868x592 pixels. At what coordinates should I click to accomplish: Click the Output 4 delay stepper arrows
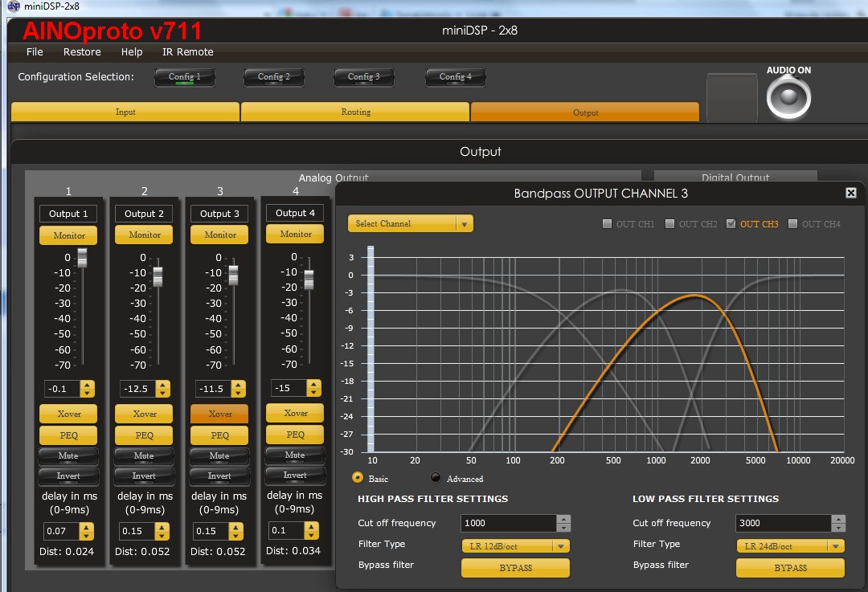click(312, 530)
